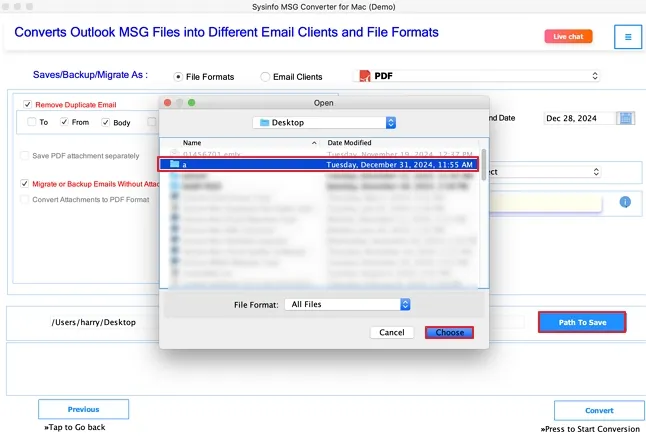Viewport: 646px width, 442px height.
Task: Uncheck the From checkbox
Action: (x=64, y=122)
